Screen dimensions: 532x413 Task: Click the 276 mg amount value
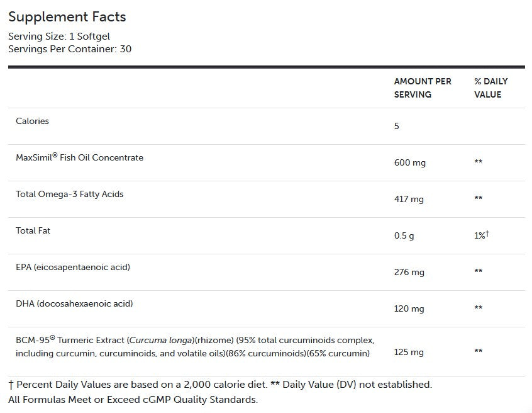pos(409,272)
